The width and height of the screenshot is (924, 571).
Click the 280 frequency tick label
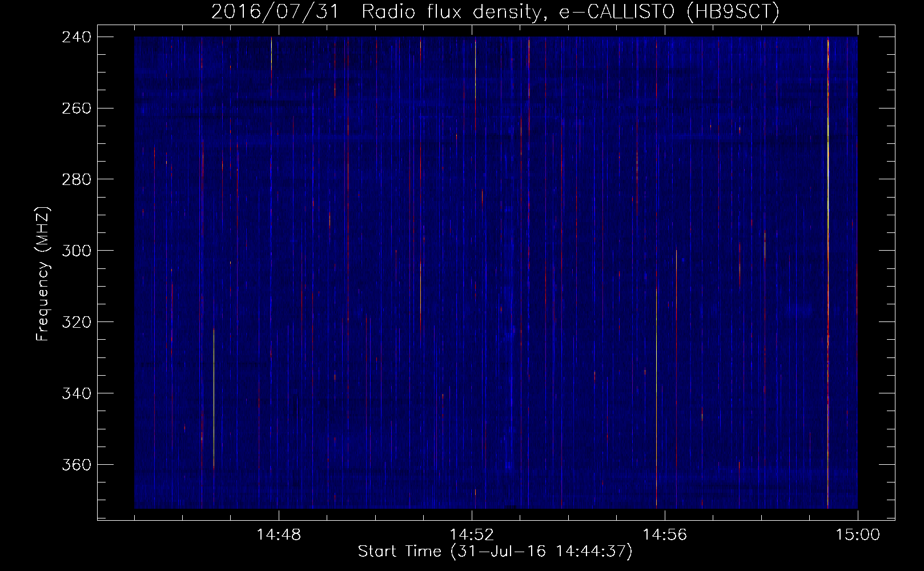76,179
